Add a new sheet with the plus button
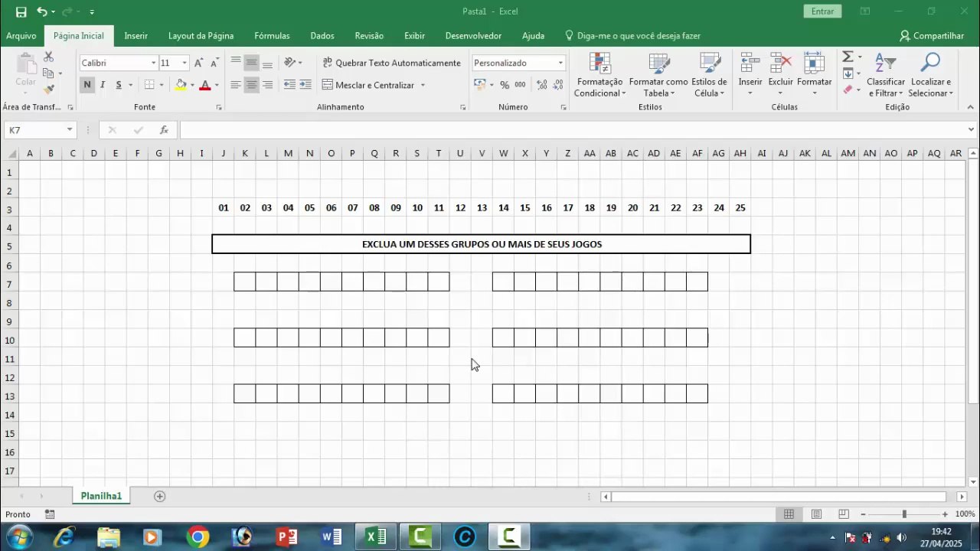The width and height of the screenshot is (980, 551). coord(159,496)
